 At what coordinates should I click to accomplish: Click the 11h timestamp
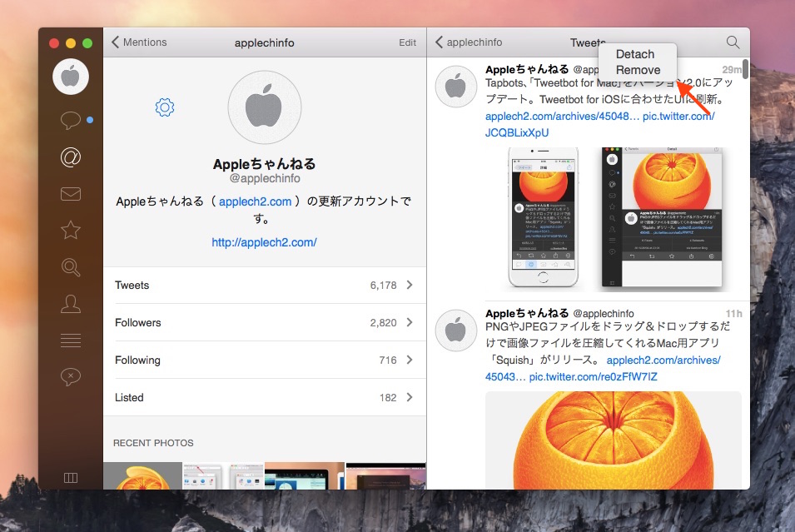click(x=733, y=313)
